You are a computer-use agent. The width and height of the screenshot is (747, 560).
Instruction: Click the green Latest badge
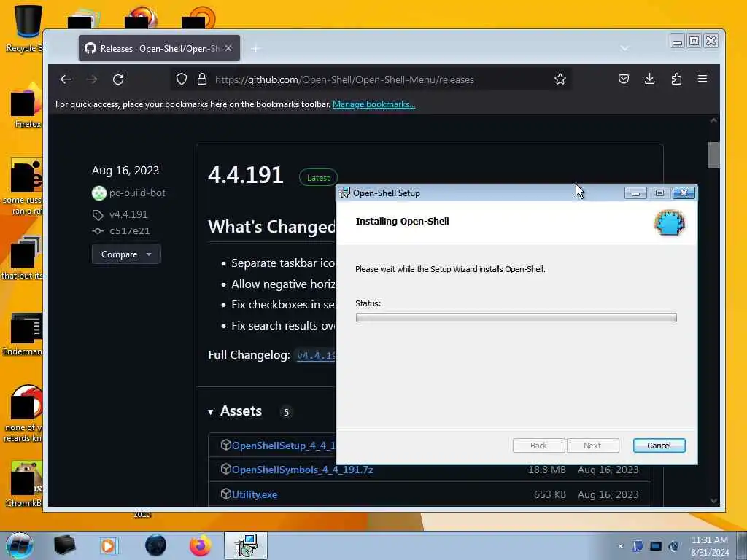[318, 178]
